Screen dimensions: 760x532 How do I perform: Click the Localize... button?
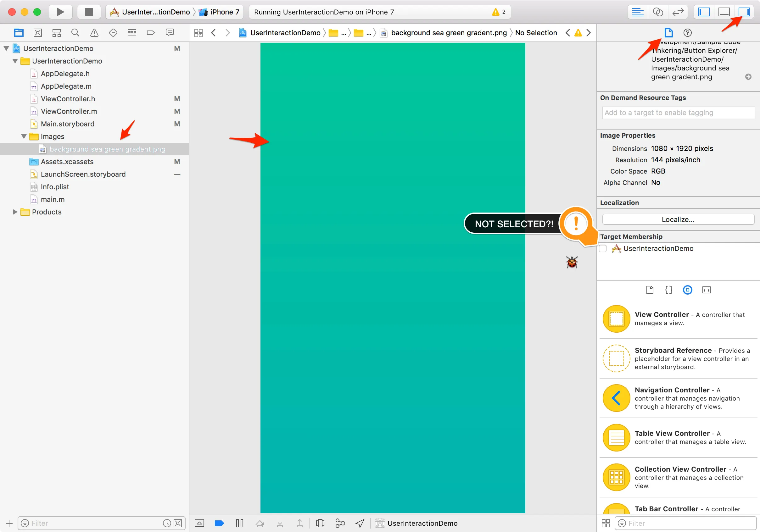point(678,219)
